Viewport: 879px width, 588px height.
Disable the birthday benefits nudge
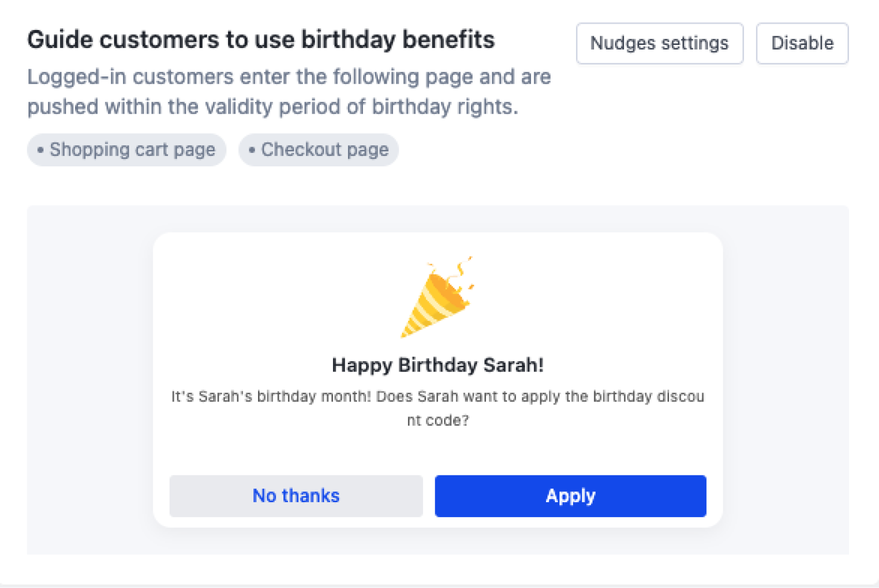pyautogui.click(x=801, y=43)
